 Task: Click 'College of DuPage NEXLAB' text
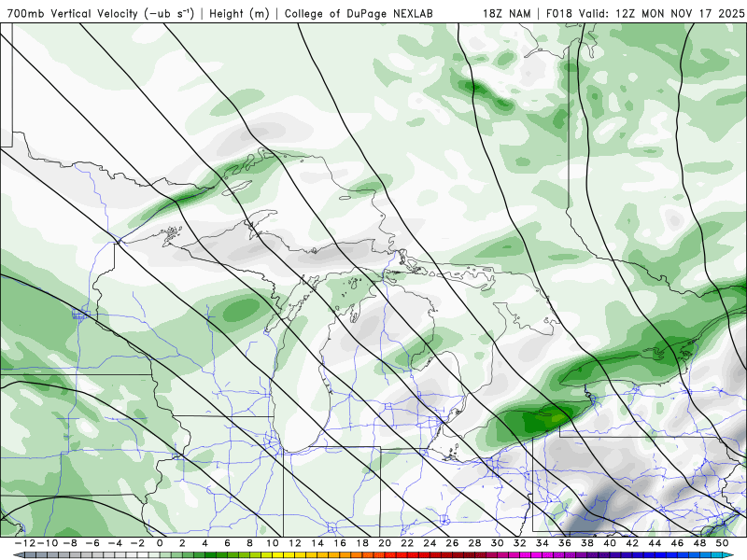click(359, 13)
